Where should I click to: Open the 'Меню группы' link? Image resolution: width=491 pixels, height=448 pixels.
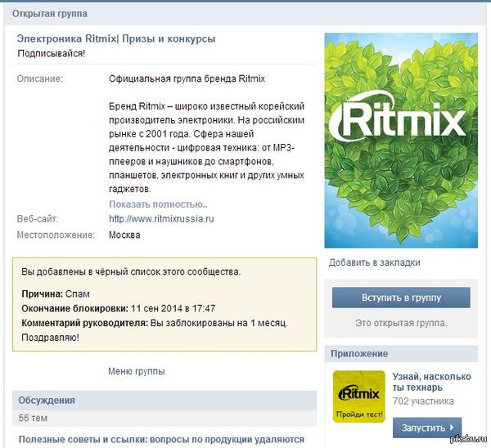137,371
